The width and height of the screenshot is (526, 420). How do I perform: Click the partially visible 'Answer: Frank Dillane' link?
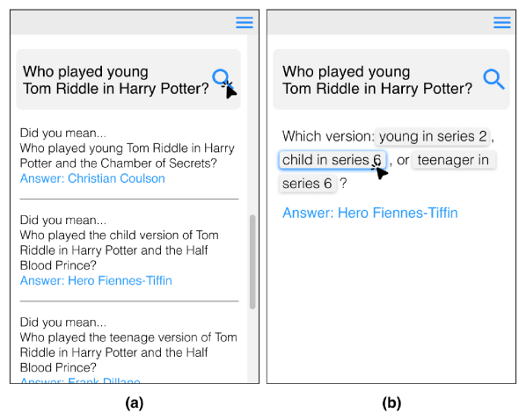point(80,380)
